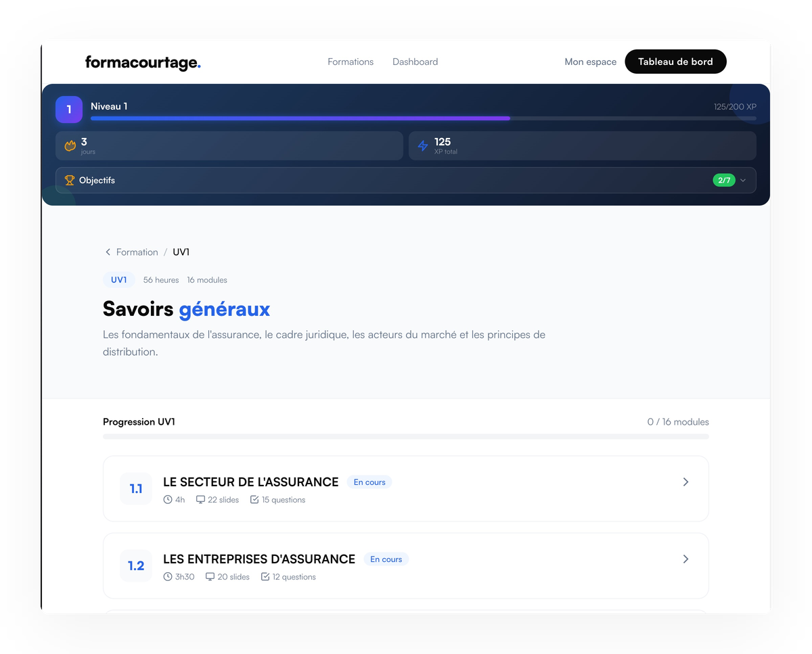Click the UV1 tag pill

coord(119,280)
